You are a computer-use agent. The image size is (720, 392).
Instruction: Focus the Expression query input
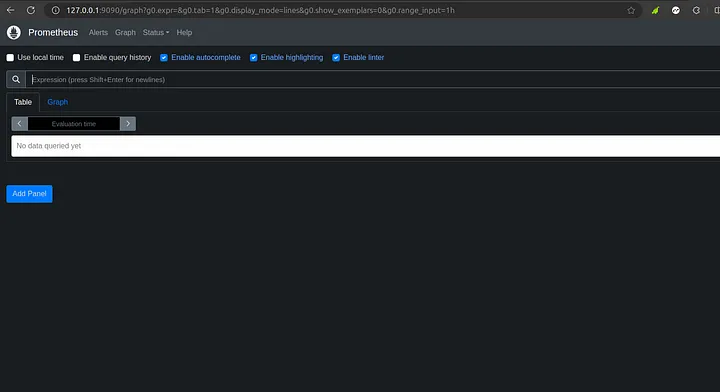coord(372,79)
